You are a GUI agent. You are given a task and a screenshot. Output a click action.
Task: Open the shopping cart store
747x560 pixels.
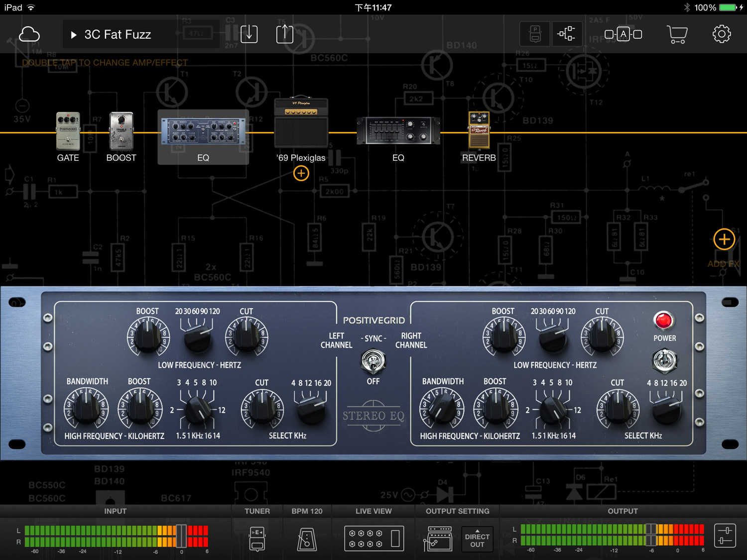click(x=677, y=34)
